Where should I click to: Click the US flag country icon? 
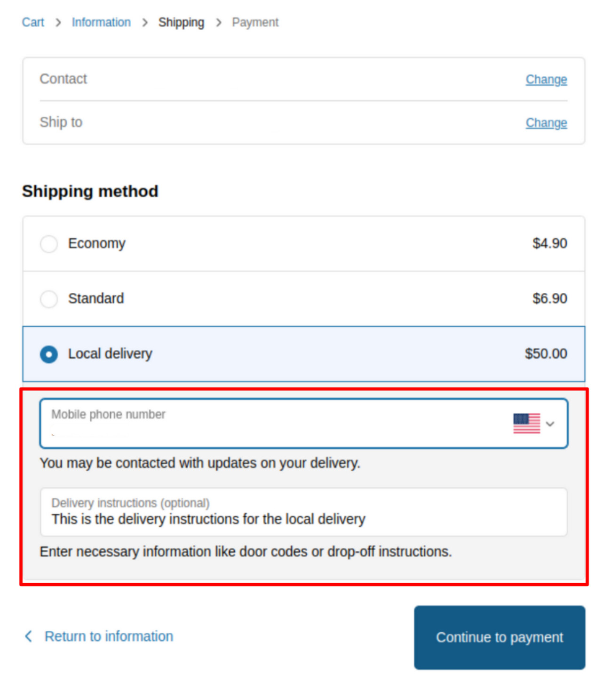[526, 423]
